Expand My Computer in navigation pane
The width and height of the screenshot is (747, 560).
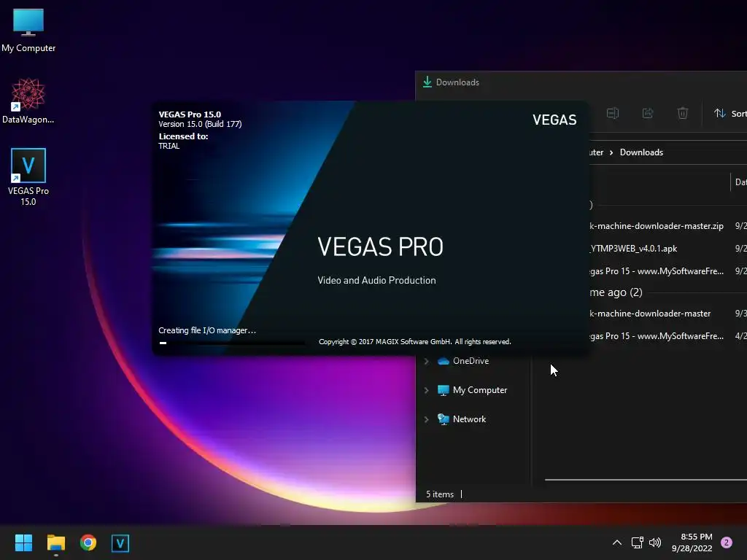(426, 390)
